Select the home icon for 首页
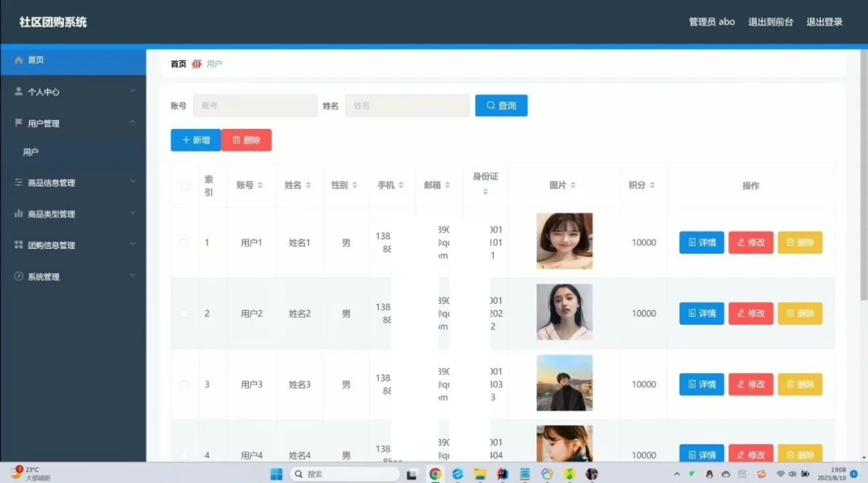The image size is (868, 483). [18, 60]
